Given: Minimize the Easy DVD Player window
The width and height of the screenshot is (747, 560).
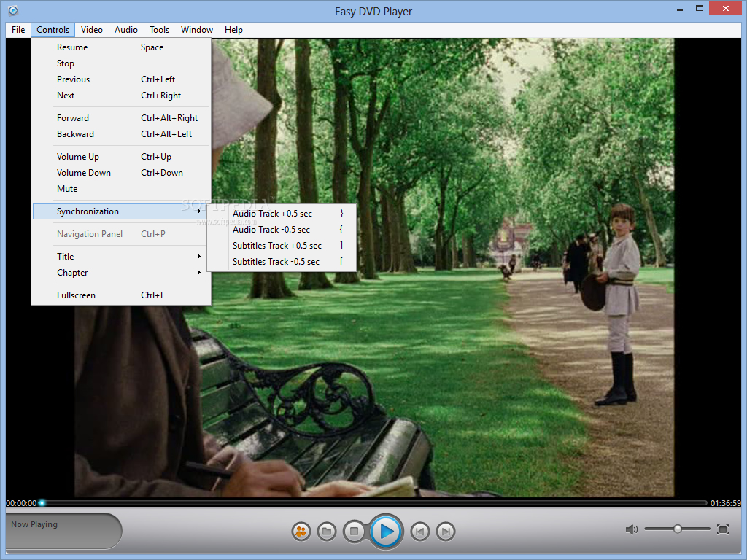Looking at the screenshot, I should pyautogui.click(x=680, y=9).
